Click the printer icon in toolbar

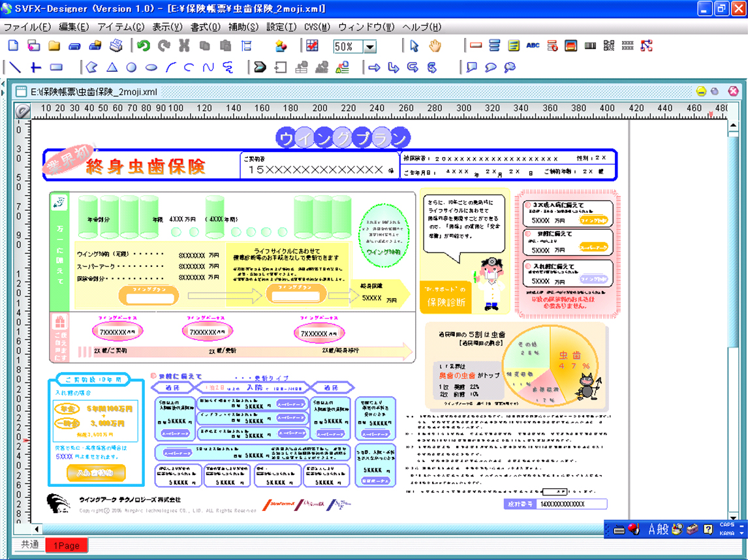(x=116, y=46)
